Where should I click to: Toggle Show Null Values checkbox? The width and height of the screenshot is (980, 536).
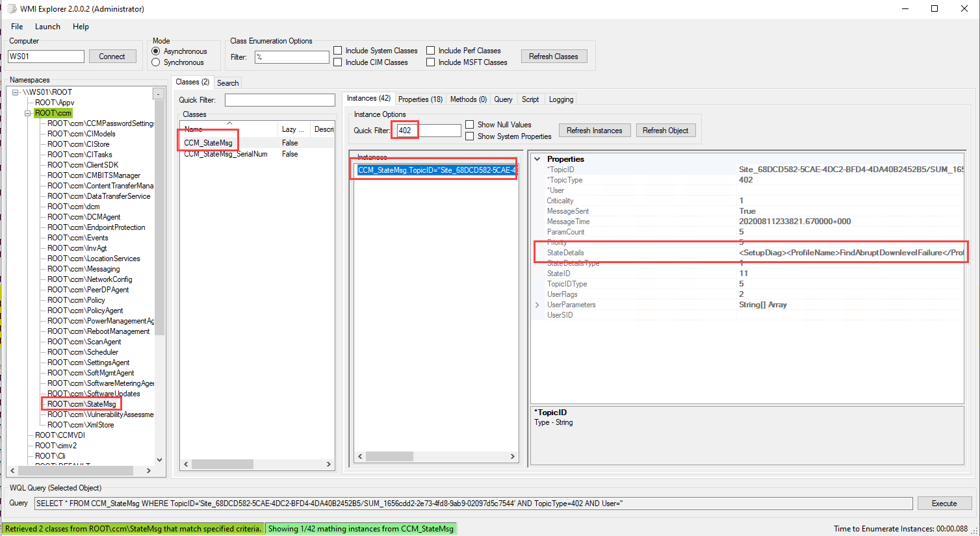[470, 125]
